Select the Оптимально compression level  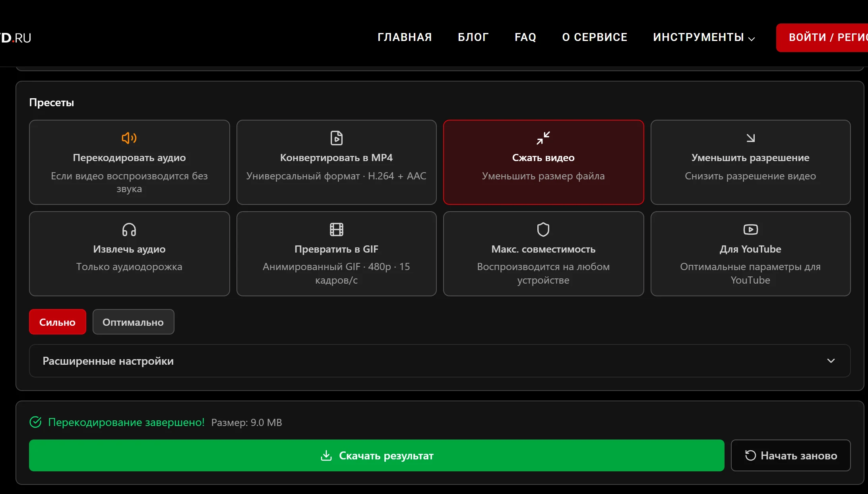(133, 322)
